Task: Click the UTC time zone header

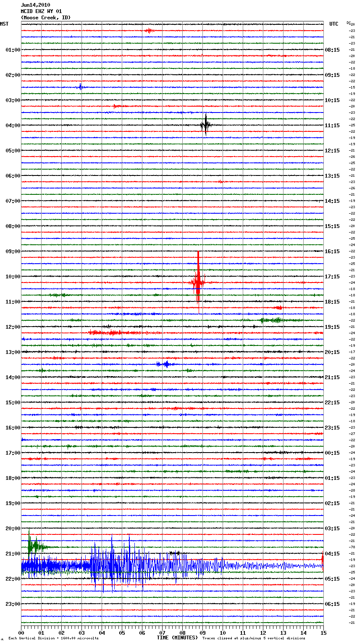Action: (334, 24)
